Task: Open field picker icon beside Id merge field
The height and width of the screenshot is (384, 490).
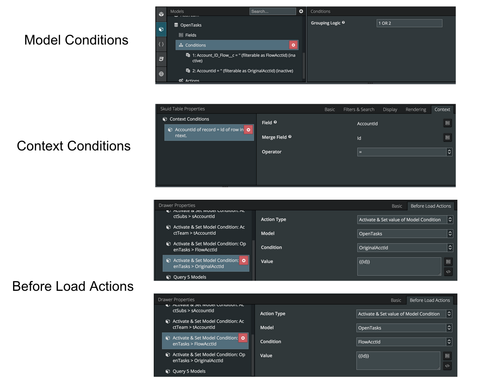Action: 448,138
